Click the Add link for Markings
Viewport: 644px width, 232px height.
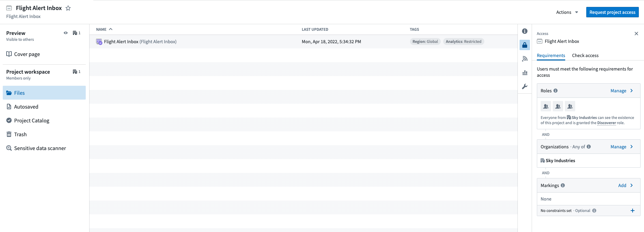[622, 185]
